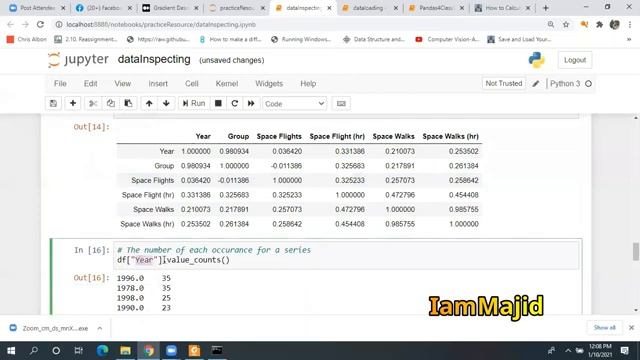The image size is (640, 360).
Task: Click the 0.985755 value in Space Walks row
Action: click(464, 209)
